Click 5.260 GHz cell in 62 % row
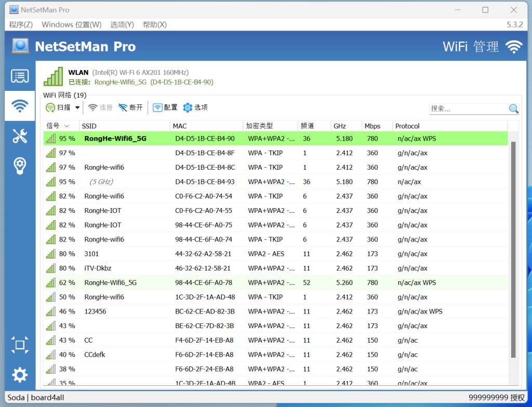532x407 pixels. 344,282
